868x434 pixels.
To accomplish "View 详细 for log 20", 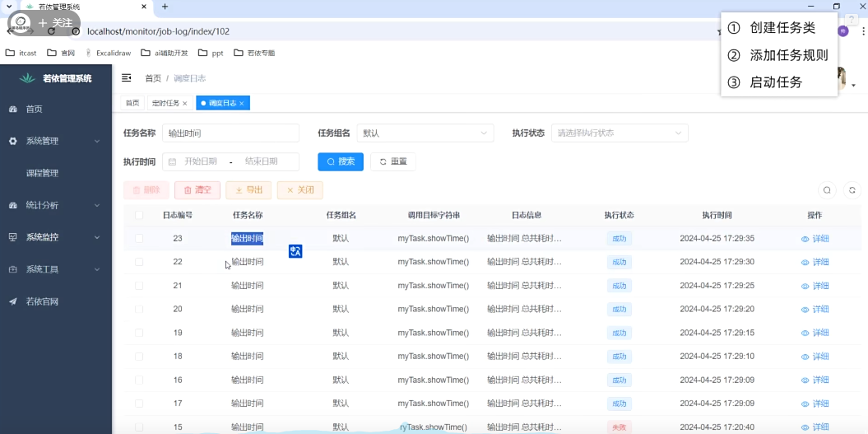I will tap(815, 310).
